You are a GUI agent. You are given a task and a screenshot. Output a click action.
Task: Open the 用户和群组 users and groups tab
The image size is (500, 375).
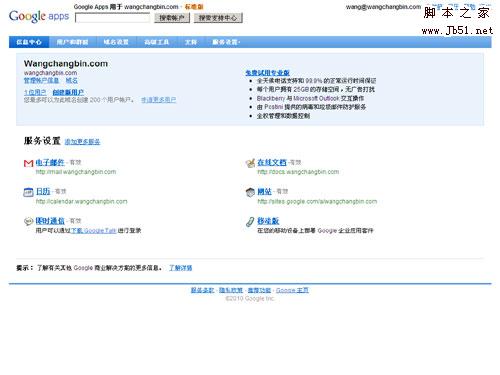(x=72, y=42)
